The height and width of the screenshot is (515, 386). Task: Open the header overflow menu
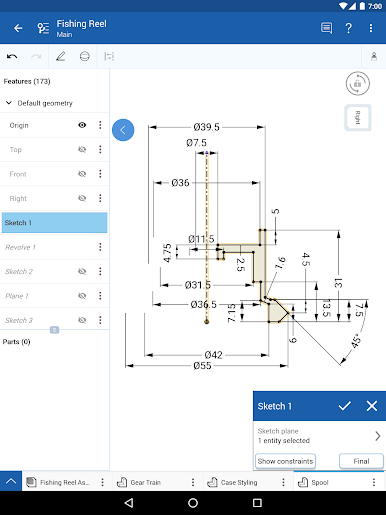coord(371,28)
